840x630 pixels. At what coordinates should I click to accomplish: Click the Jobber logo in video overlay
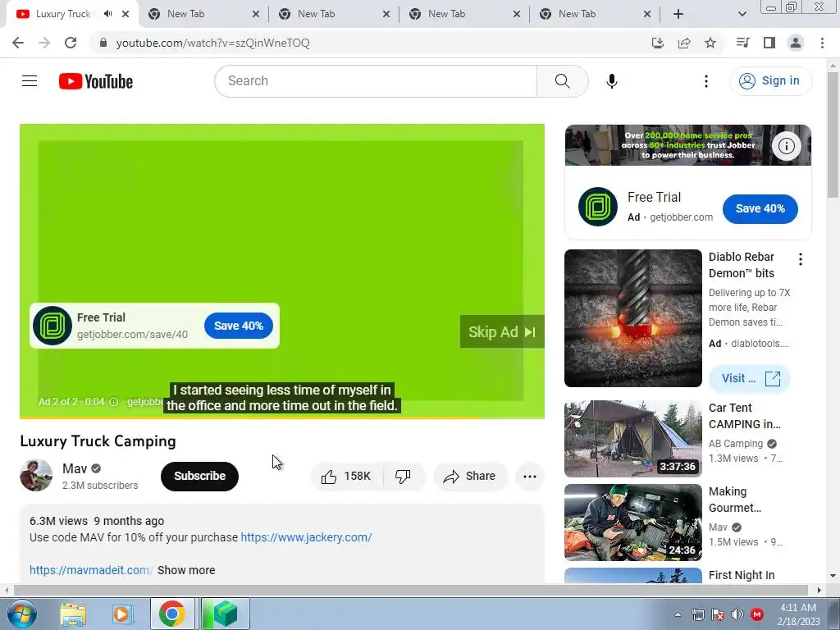point(52,326)
